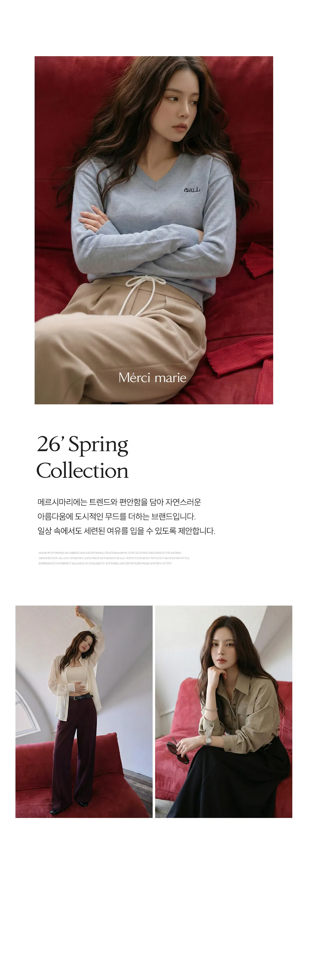The height and width of the screenshot is (980, 309).
Task: Click the 26' Spring heading line
Action: click(83, 444)
